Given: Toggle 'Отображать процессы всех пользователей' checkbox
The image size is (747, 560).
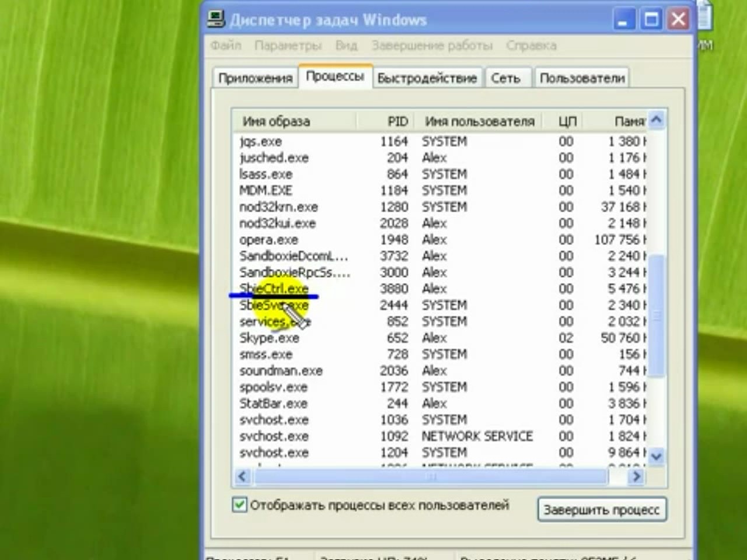Looking at the screenshot, I should click(239, 505).
